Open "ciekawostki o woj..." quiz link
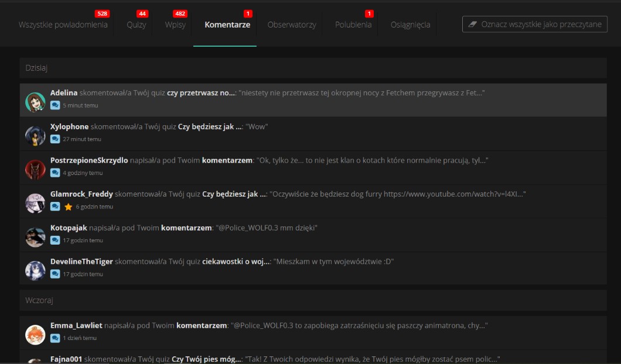Screen dimensions: 621x364 tap(236, 262)
